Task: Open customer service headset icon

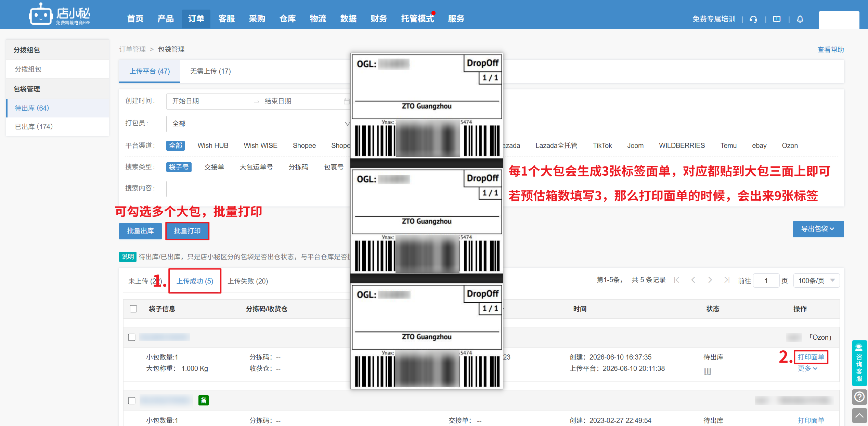Action: click(x=753, y=19)
